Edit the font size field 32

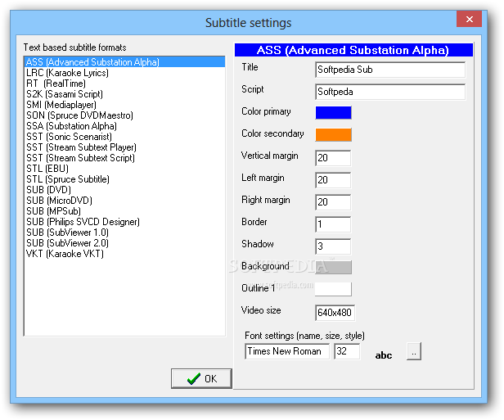(347, 351)
